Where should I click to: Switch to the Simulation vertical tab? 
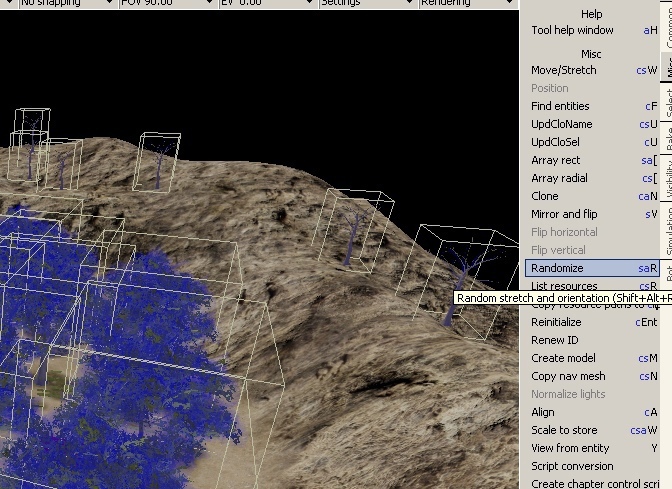tap(667, 229)
